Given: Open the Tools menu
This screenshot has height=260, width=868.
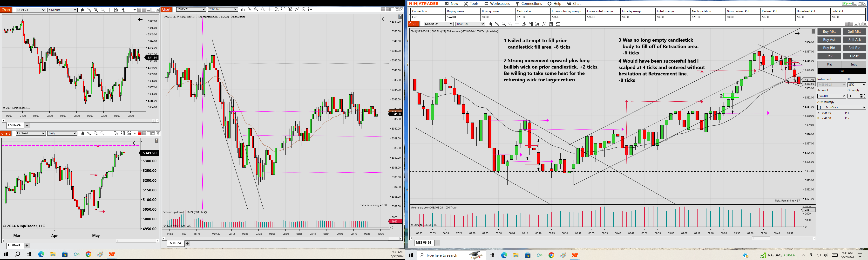Looking at the screenshot, I should 471,4.
